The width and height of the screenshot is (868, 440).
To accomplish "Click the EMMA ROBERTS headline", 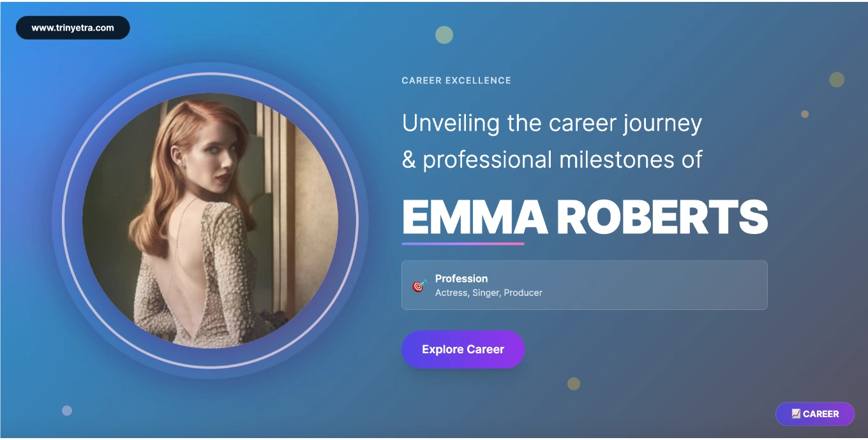I will click(x=585, y=217).
